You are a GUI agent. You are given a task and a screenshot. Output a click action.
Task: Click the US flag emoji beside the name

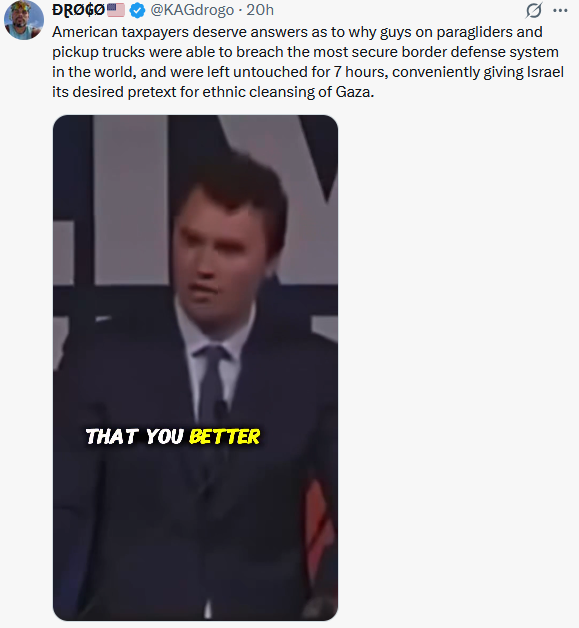(116, 10)
